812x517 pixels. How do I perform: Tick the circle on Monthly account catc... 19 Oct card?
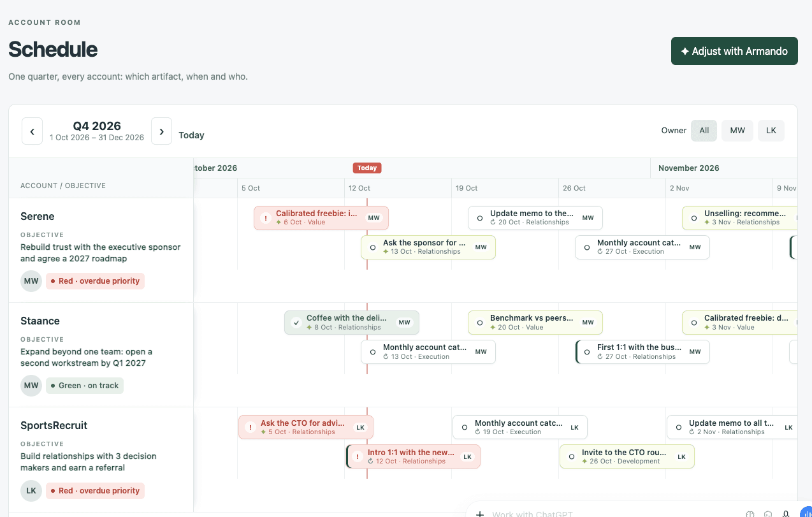click(465, 427)
